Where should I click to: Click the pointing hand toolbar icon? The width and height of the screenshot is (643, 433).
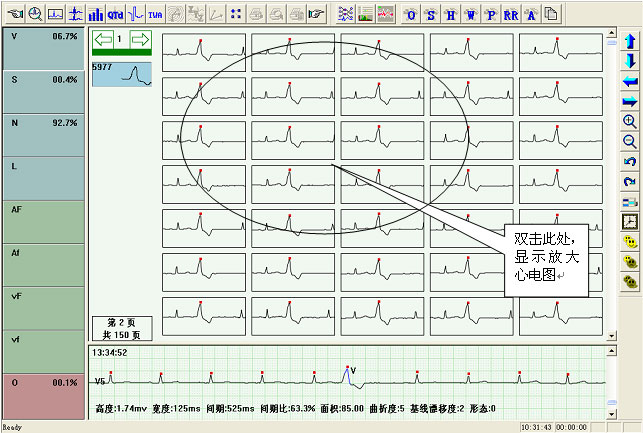(x=315, y=14)
